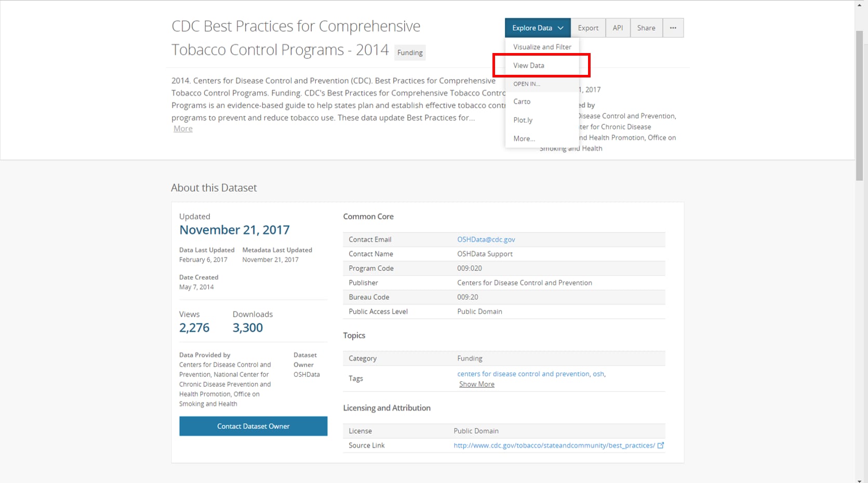Open the more options ellipsis menu
Viewport: 868px width, 483px height.
click(673, 28)
